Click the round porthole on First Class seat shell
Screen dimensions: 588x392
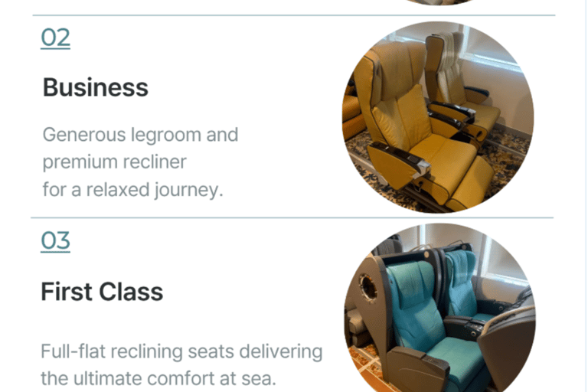pos(367,286)
